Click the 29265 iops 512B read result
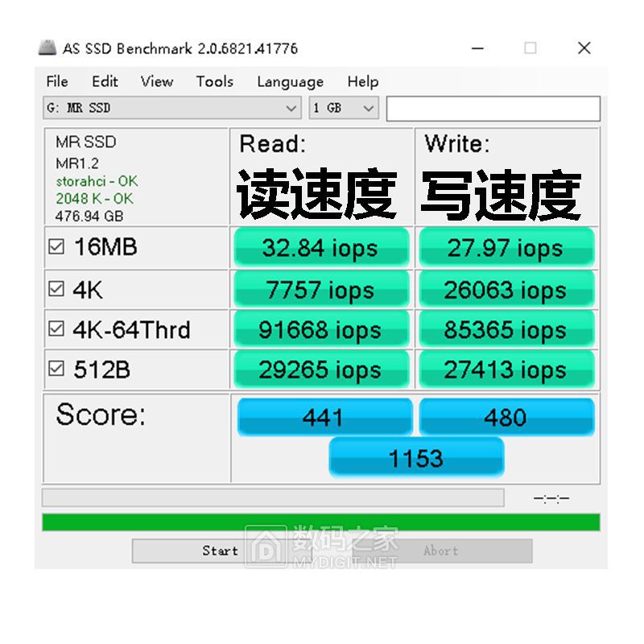644x644 pixels. click(321, 369)
